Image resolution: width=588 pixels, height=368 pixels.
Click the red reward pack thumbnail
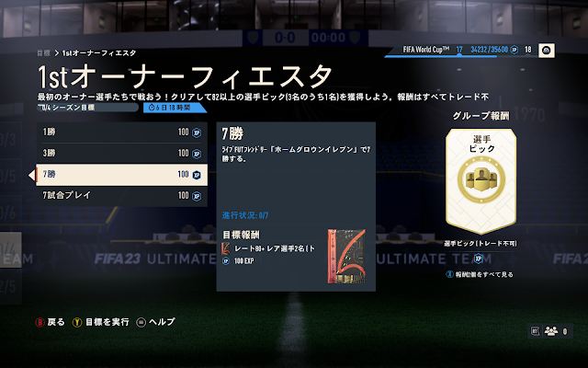(x=346, y=257)
